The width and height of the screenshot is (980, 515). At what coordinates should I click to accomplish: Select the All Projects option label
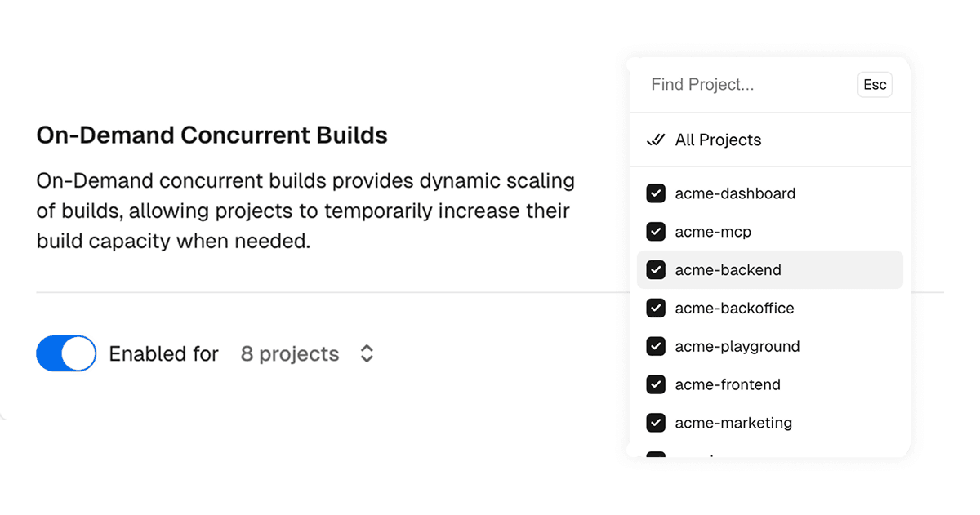click(718, 140)
